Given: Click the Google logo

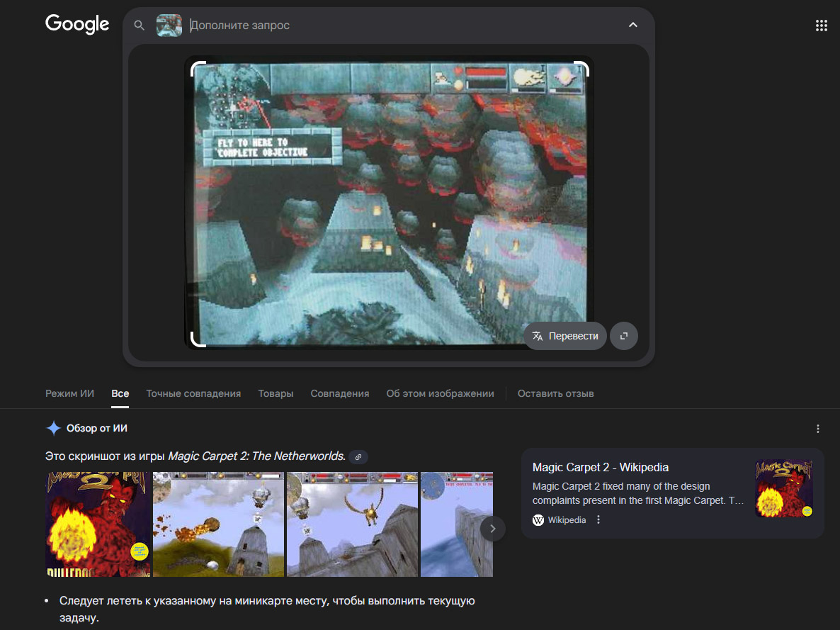Looking at the screenshot, I should coord(77,24).
